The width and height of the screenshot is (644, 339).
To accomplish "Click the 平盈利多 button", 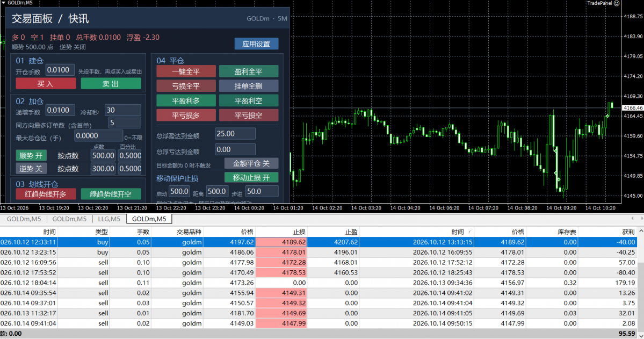I will click(x=186, y=100).
